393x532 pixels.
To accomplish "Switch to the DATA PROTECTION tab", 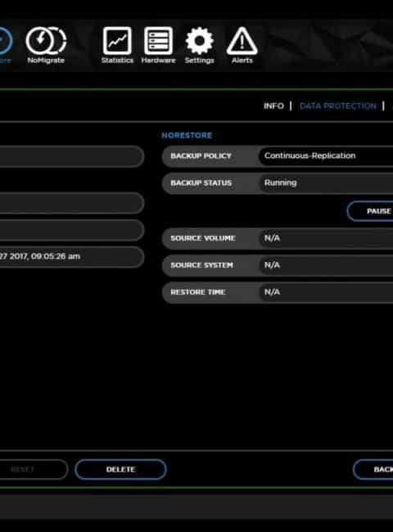I will coord(338,106).
